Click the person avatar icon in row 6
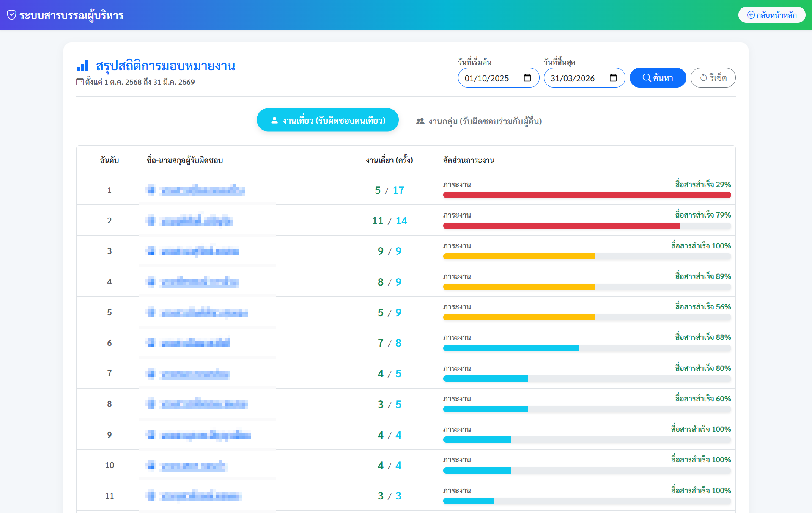This screenshot has height=513, width=812. (x=151, y=343)
